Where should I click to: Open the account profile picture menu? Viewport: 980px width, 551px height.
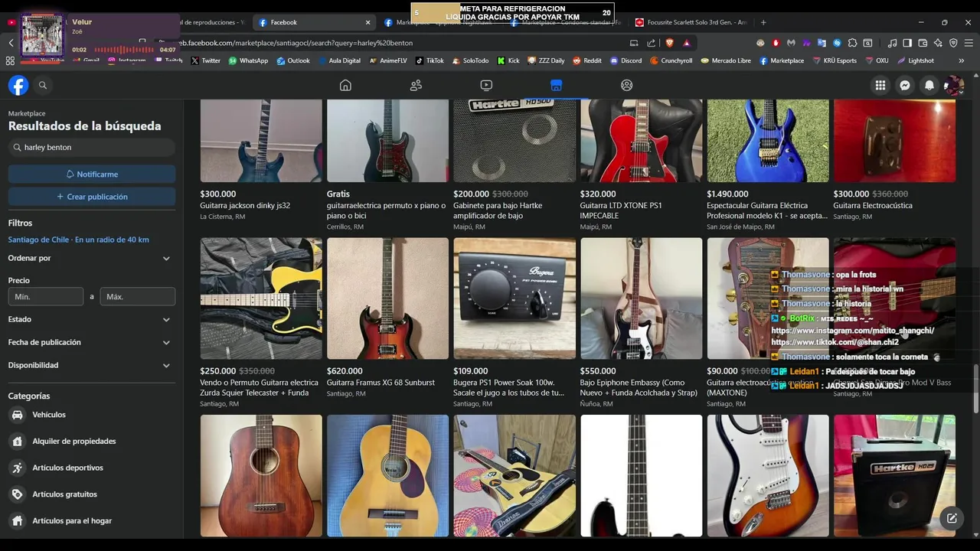[x=954, y=86]
